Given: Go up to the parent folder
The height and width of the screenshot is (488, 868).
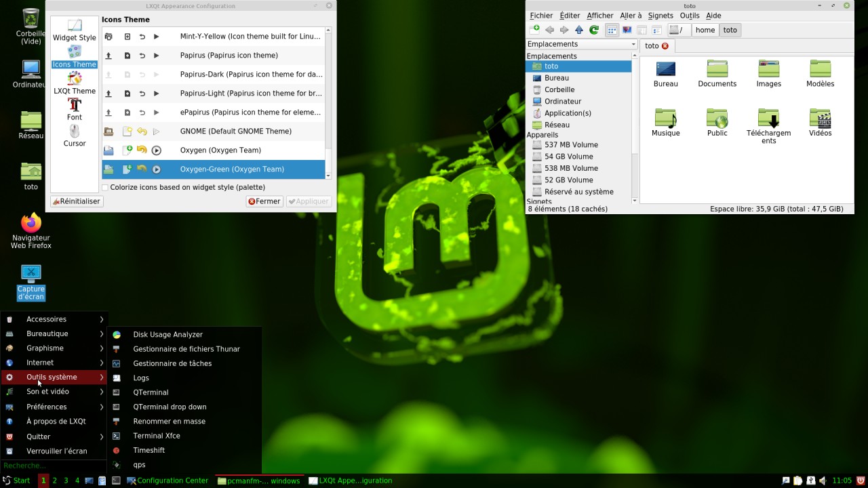Looking at the screenshot, I should pos(579,30).
